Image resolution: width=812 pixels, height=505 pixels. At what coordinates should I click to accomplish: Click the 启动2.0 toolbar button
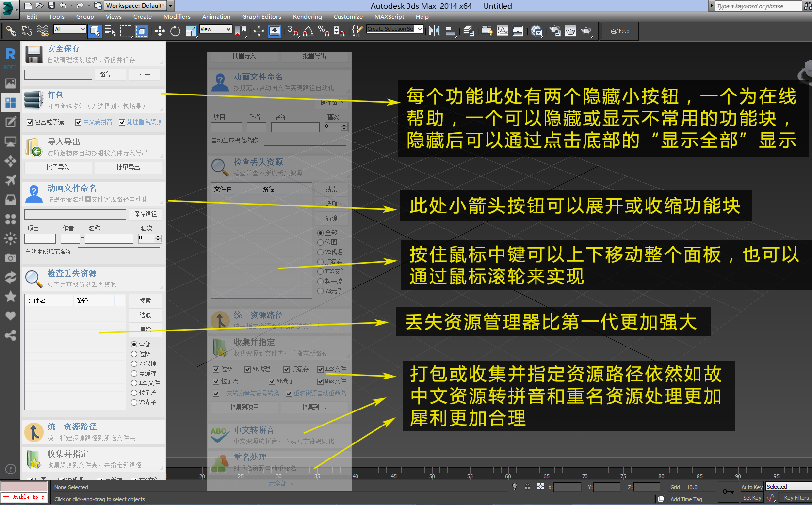[x=619, y=32]
